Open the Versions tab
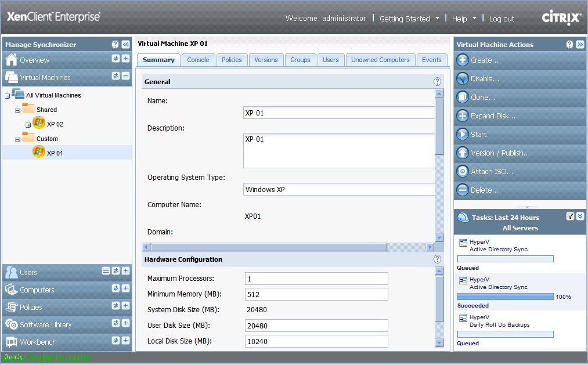The image size is (588, 365). click(x=266, y=60)
